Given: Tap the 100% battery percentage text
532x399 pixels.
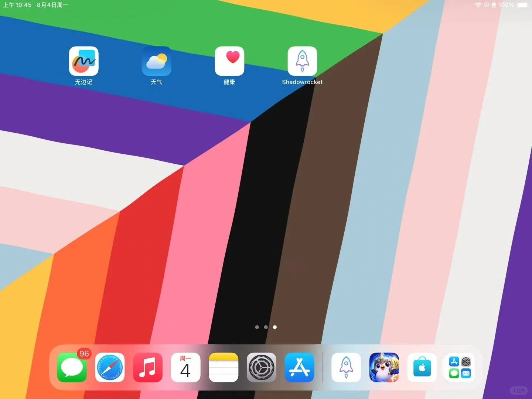Looking at the screenshot, I should (506, 5).
